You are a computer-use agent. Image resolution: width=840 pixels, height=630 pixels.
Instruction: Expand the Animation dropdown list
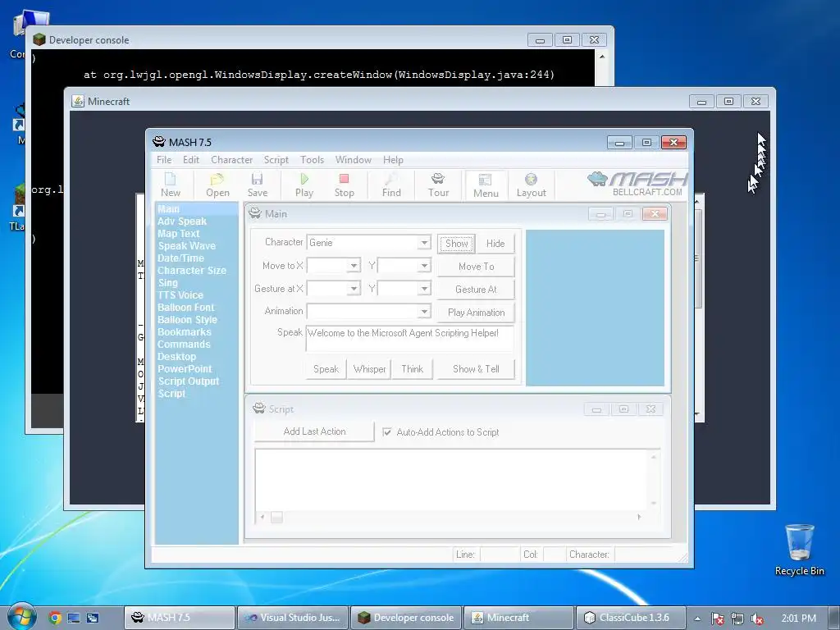424,311
